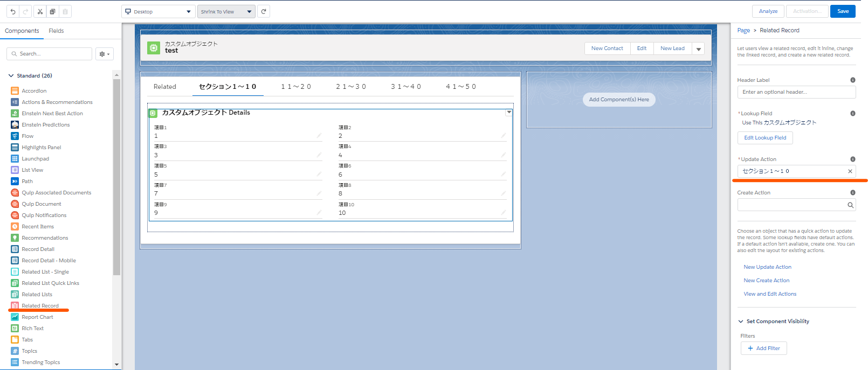The height and width of the screenshot is (370, 868).
Task: Click the Copy icon in the toolbar
Action: [52, 11]
